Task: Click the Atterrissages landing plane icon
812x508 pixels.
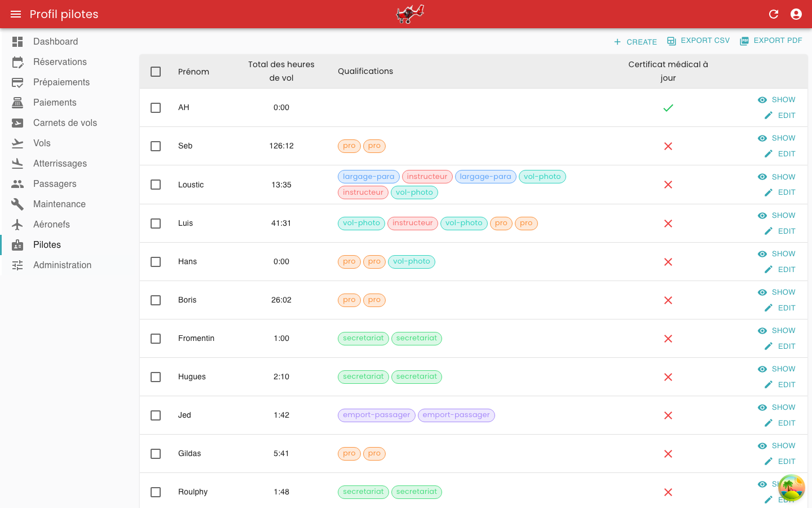Action: pyautogui.click(x=17, y=164)
